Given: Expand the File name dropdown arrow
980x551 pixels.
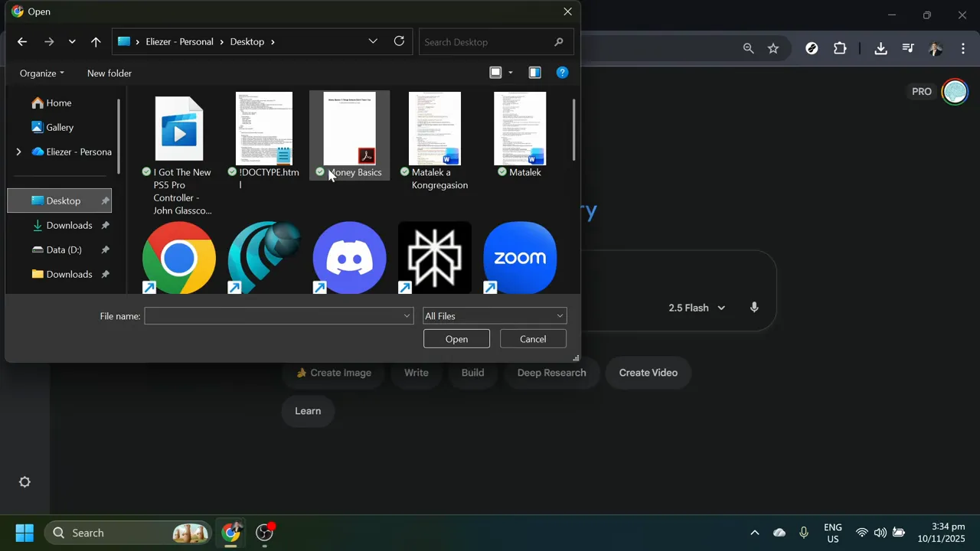Looking at the screenshot, I should coord(407,316).
